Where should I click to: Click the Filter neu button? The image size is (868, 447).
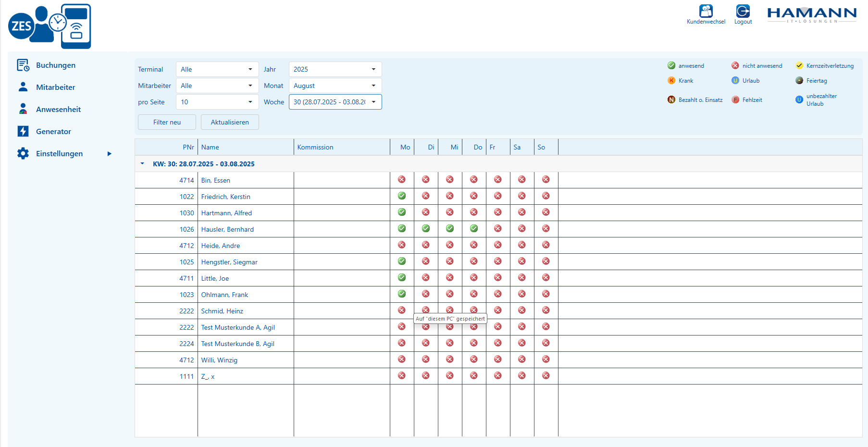(x=167, y=122)
